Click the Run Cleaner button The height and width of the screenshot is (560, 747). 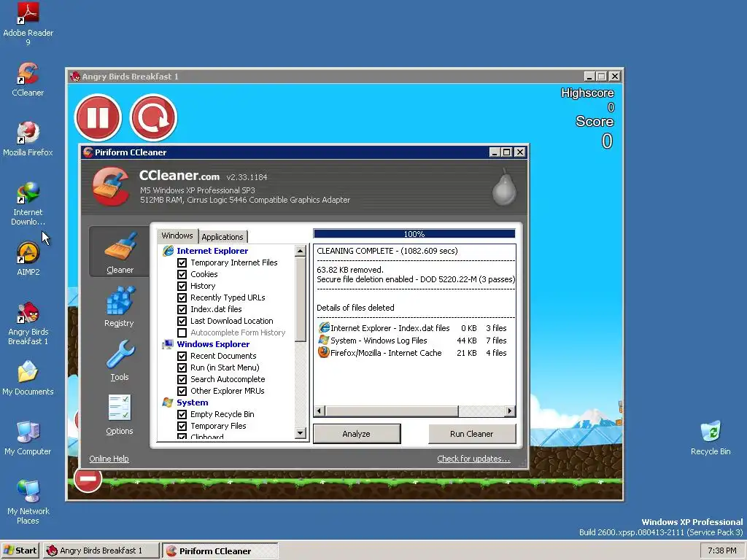pyautogui.click(x=472, y=434)
